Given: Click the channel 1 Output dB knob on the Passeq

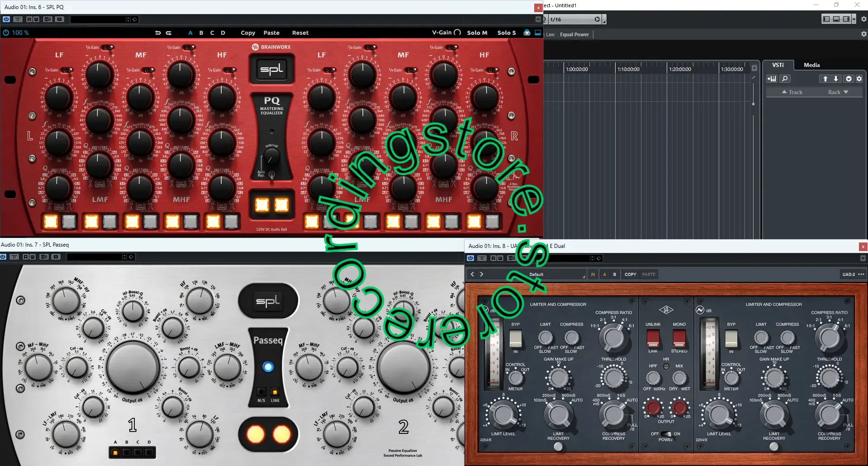Looking at the screenshot, I should tap(133, 367).
